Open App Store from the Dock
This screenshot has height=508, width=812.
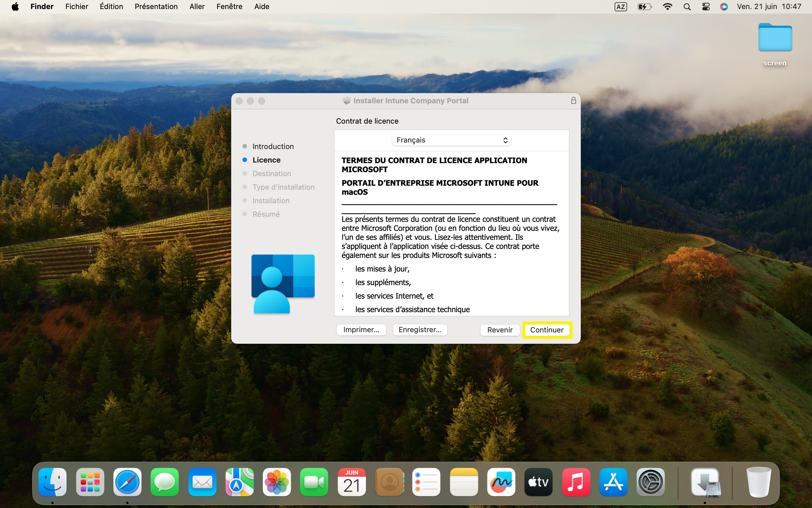point(614,482)
